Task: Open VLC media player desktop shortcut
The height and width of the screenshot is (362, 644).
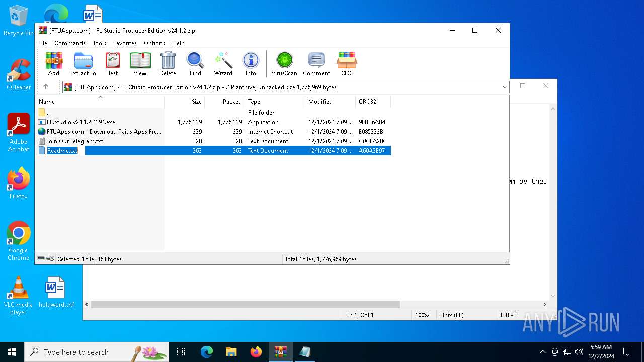Action: (19, 296)
